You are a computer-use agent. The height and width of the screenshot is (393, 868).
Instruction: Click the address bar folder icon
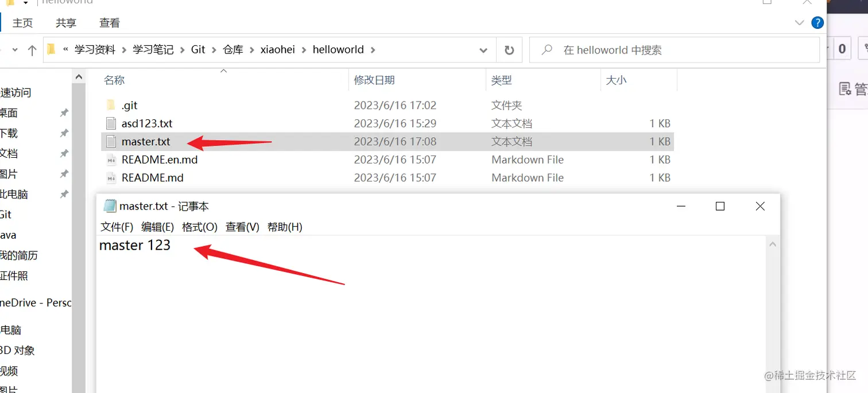52,49
